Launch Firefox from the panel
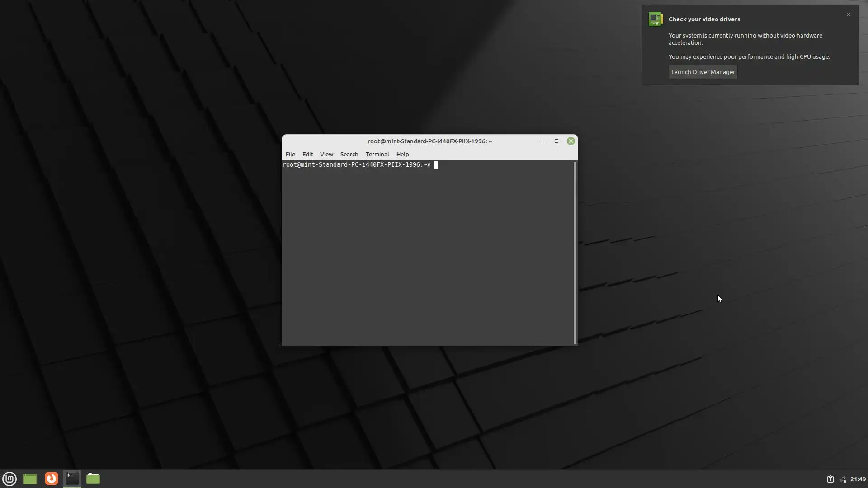Screen dimensions: 868x488 click(x=52, y=479)
